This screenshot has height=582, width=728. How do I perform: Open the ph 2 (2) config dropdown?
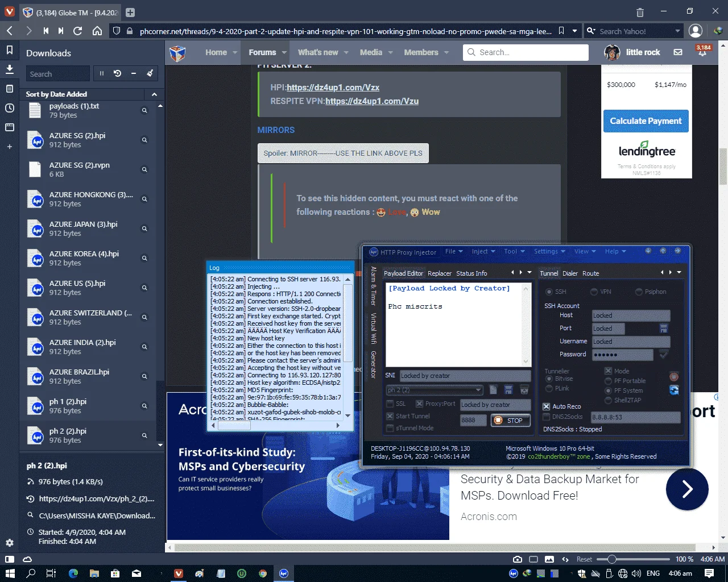point(478,390)
